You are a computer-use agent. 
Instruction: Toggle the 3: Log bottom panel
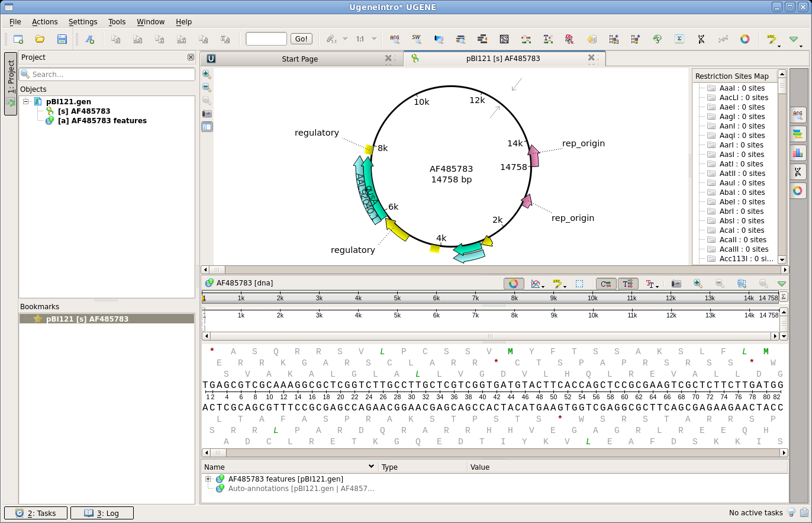(x=102, y=513)
